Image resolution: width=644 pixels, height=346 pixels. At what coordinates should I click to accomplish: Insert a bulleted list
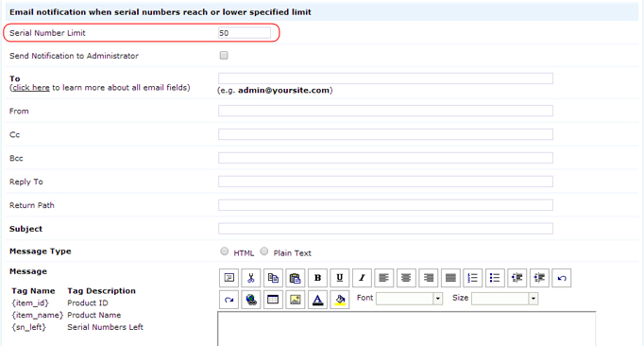[x=495, y=278]
